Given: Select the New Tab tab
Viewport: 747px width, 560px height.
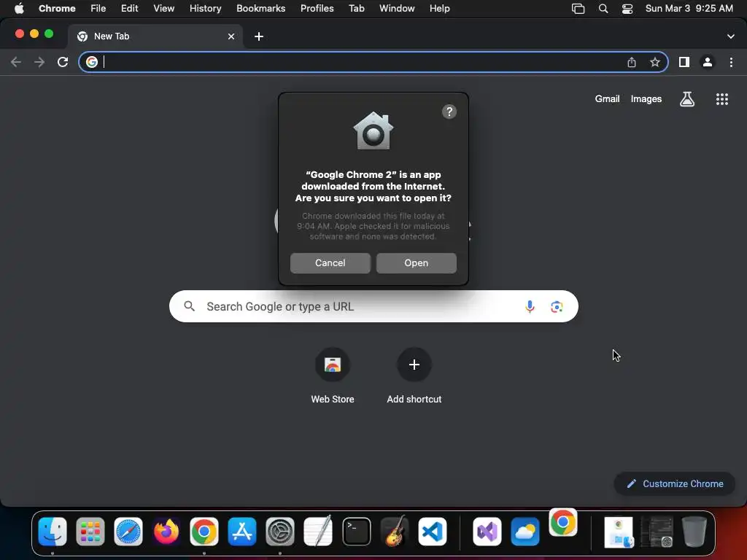Looking at the screenshot, I should coord(155,36).
